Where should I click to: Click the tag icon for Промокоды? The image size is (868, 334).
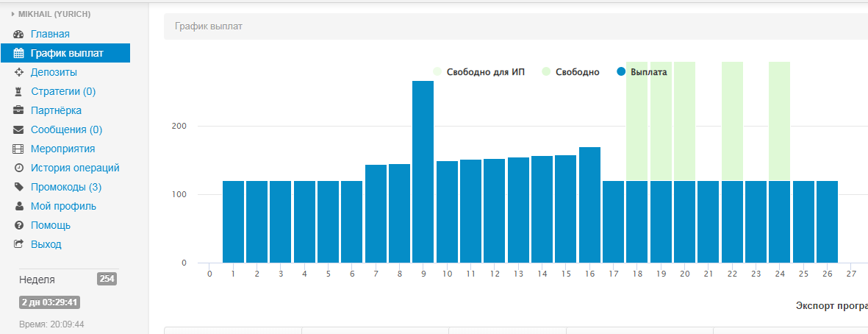coord(19,187)
